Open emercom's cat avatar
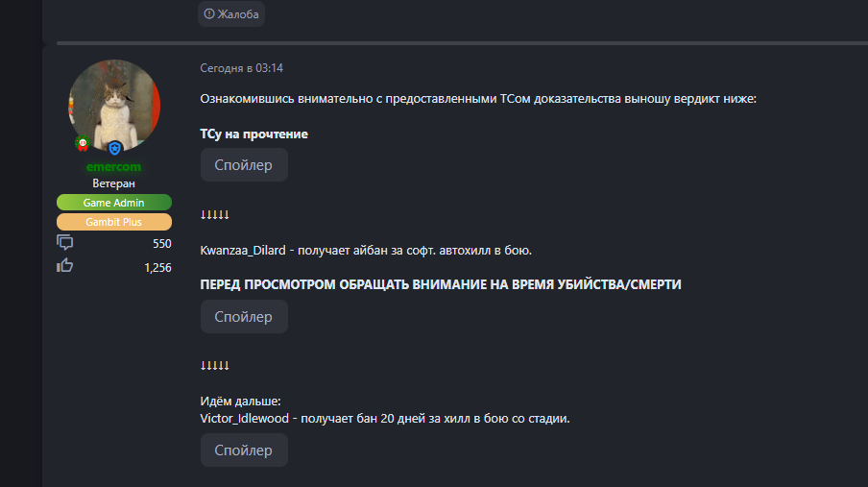868x487 pixels. tap(114, 104)
